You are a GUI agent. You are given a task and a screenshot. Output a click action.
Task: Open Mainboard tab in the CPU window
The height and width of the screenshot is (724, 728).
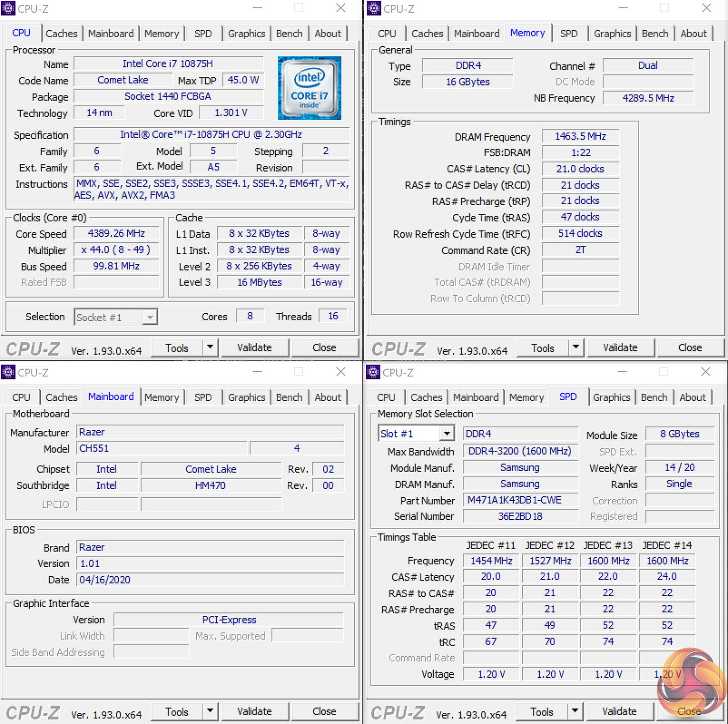[x=111, y=34]
